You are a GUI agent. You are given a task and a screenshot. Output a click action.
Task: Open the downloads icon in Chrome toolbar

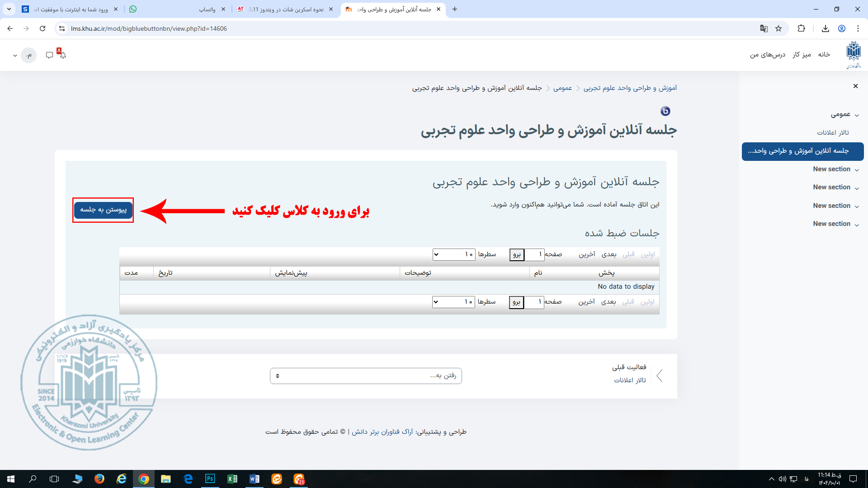tap(825, 28)
